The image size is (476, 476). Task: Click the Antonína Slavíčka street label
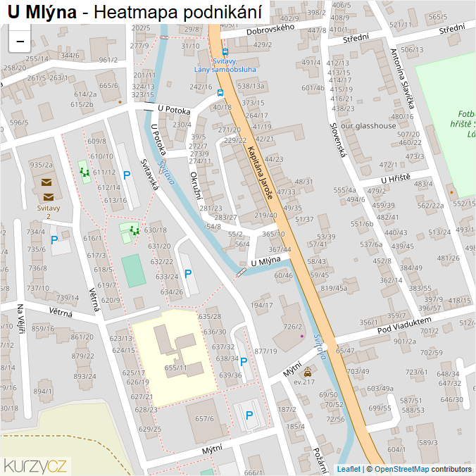pyautogui.click(x=403, y=79)
